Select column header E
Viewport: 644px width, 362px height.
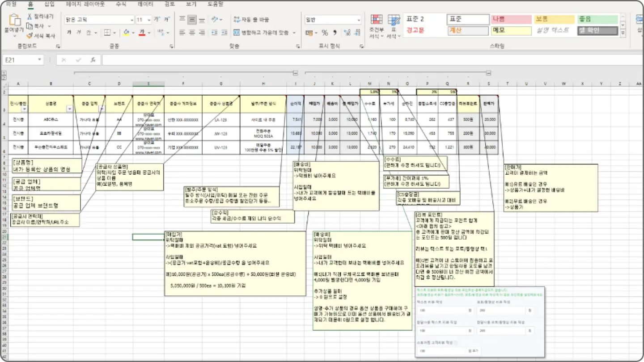click(148, 84)
